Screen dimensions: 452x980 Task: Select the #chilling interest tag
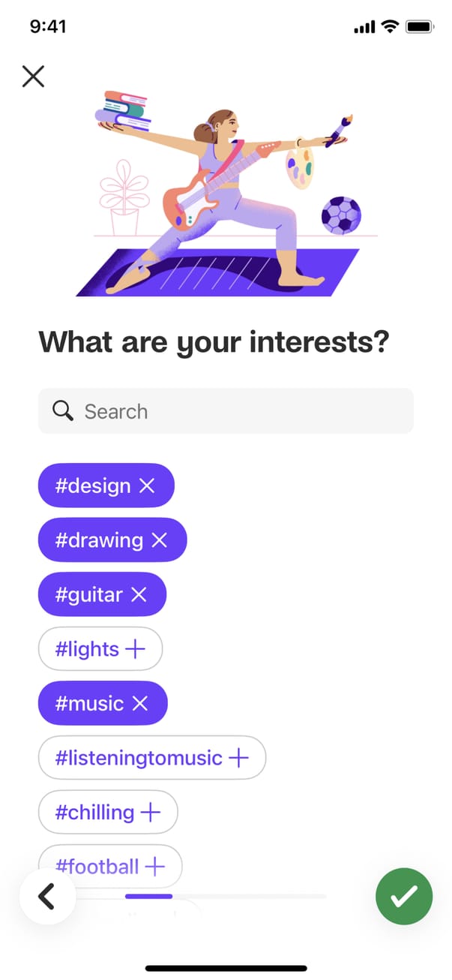point(94,813)
